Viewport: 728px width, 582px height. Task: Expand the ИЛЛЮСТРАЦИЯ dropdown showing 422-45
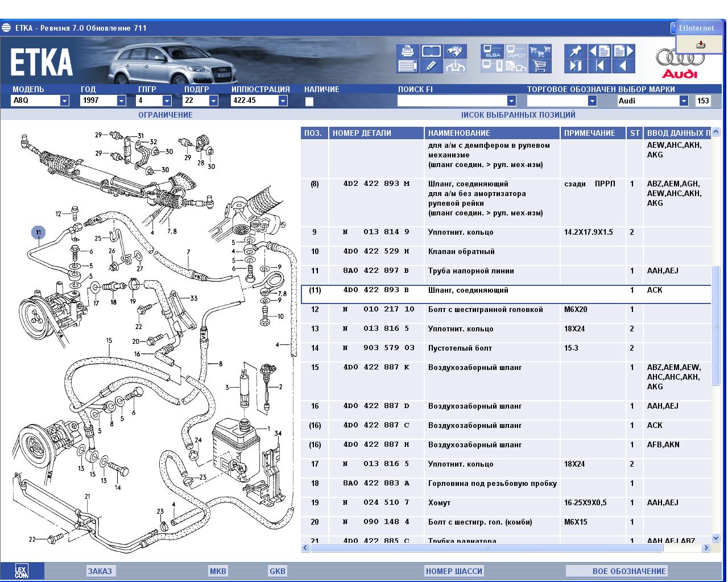click(283, 101)
